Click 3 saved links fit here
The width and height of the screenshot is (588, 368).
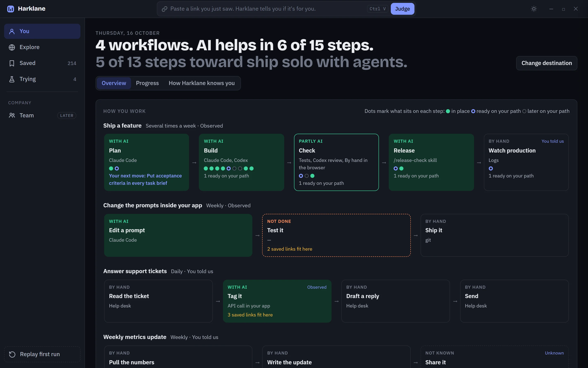(x=250, y=315)
